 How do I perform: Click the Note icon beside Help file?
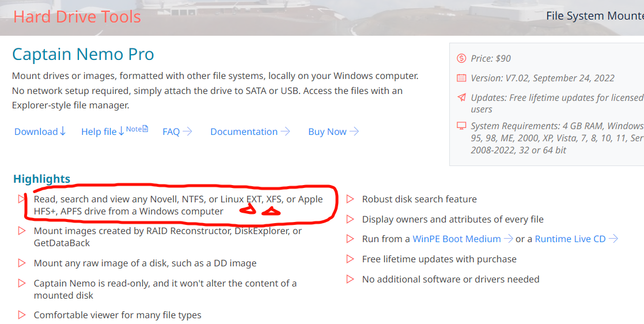[145, 129]
